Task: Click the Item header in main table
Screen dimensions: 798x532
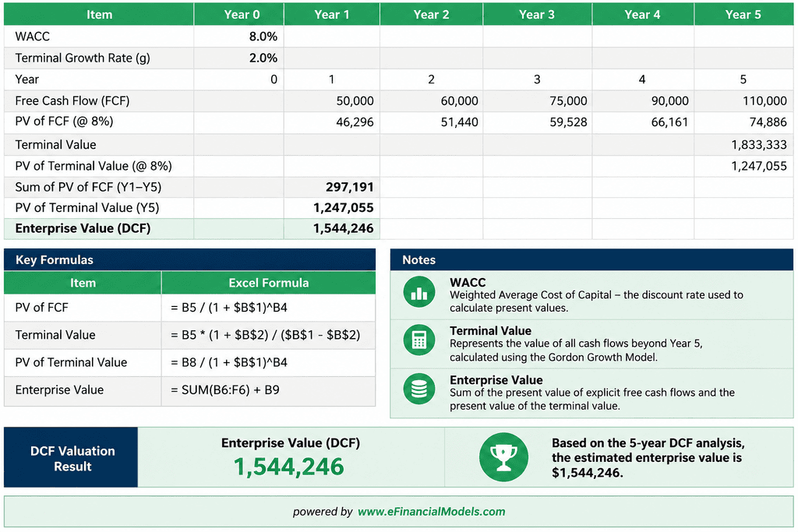Action: coord(99,14)
